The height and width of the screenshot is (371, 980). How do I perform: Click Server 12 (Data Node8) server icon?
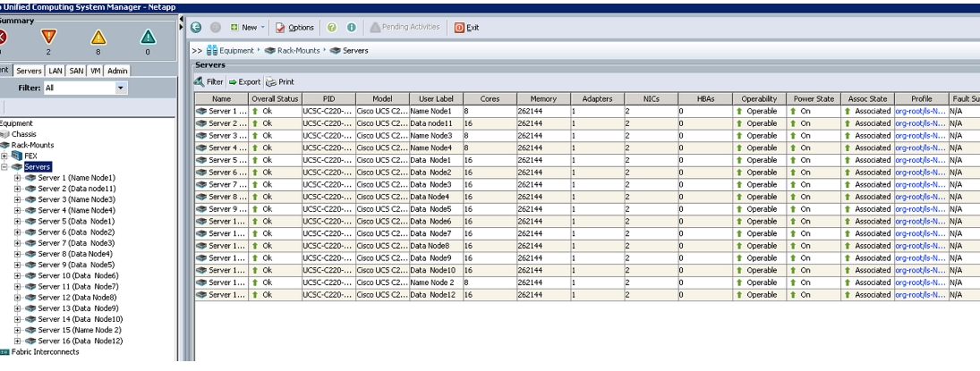point(30,298)
